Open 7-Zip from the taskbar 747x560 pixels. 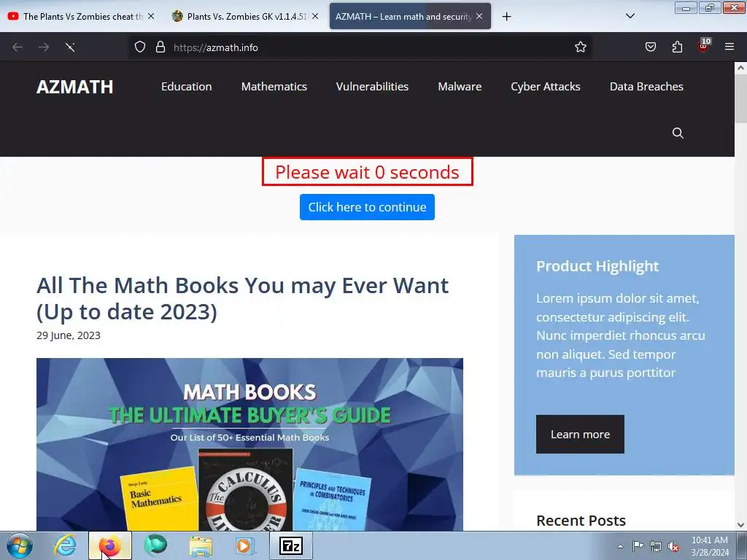point(291,545)
